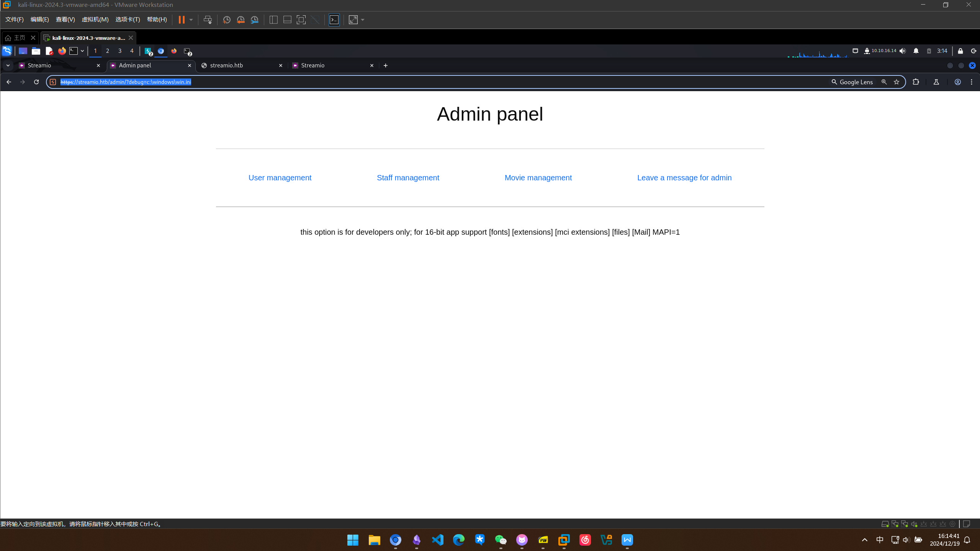This screenshot has height=551, width=980.
Task: Enter VMware full screen mode icon
Action: (301, 20)
